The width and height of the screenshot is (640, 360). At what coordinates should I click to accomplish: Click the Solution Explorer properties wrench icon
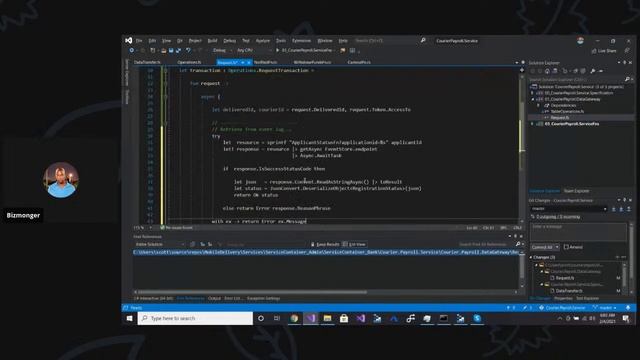coord(593,71)
